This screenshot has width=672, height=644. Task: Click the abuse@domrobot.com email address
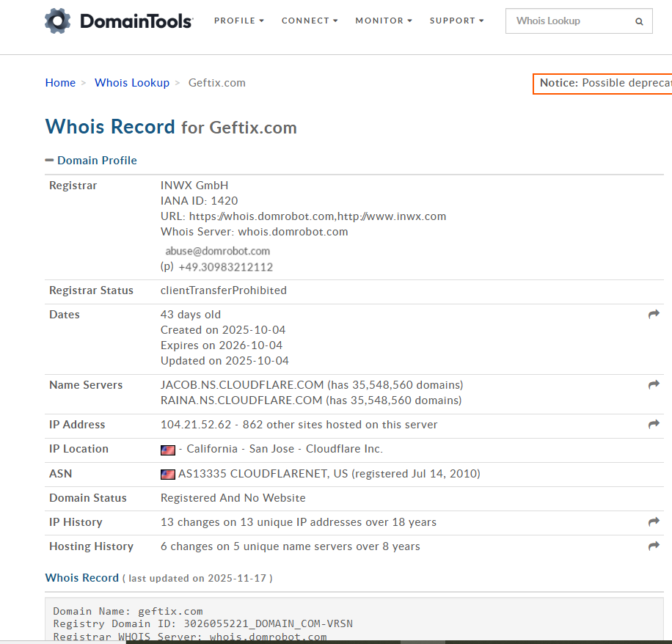pyautogui.click(x=218, y=251)
